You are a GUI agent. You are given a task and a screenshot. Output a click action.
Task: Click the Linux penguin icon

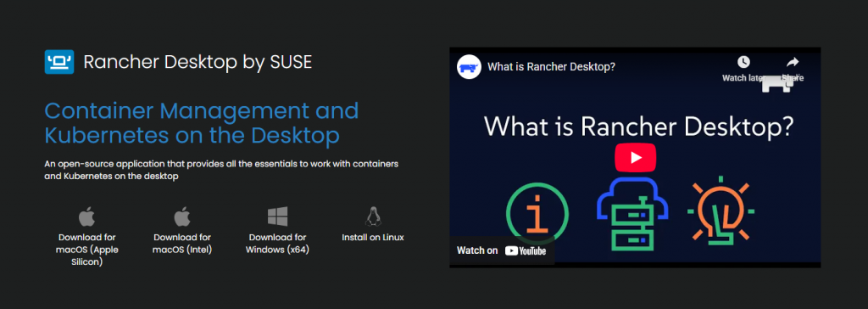click(x=373, y=216)
